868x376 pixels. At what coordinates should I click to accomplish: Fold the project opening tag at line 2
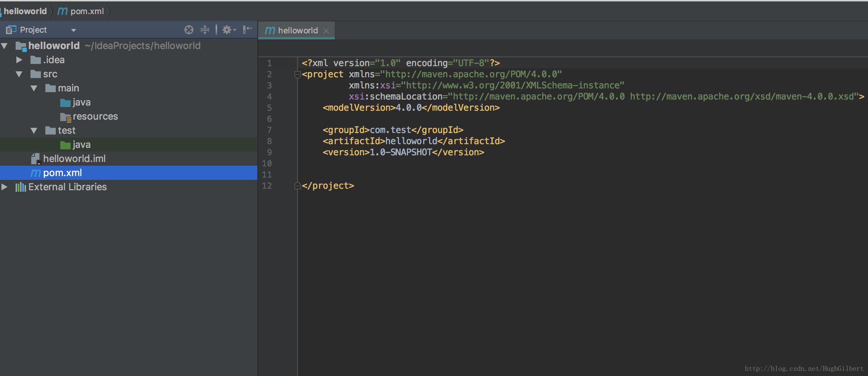(297, 74)
